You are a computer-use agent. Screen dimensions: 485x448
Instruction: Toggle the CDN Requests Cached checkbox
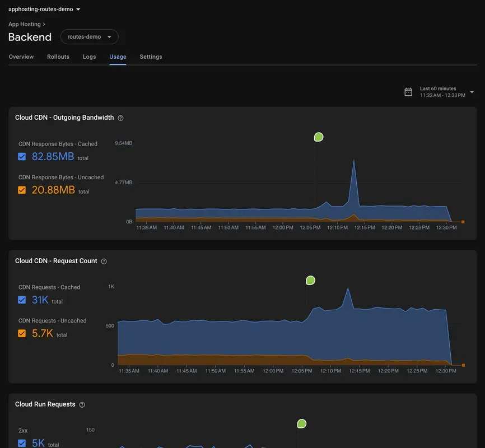pos(22,300)
